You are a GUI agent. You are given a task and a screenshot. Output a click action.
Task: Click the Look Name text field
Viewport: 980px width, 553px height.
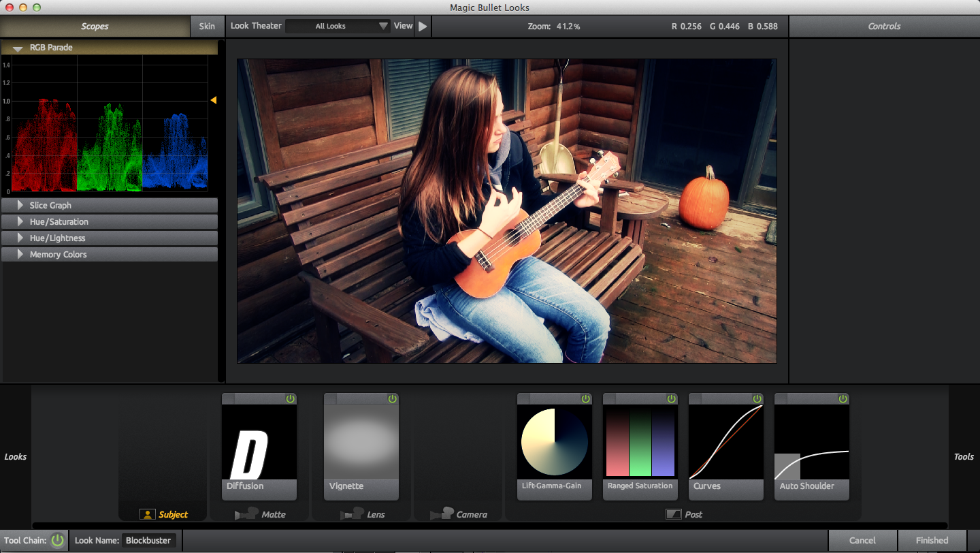148,541
